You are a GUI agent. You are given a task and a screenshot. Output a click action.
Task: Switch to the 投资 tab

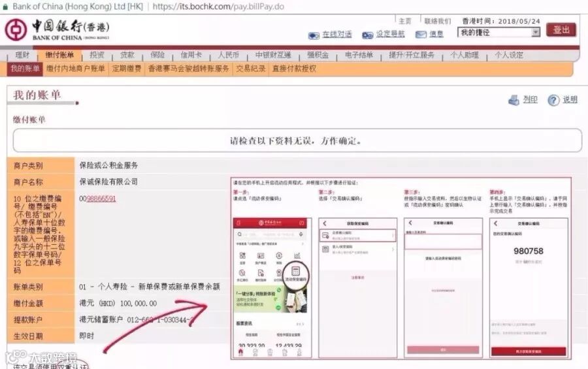click(x=97, y=55)
